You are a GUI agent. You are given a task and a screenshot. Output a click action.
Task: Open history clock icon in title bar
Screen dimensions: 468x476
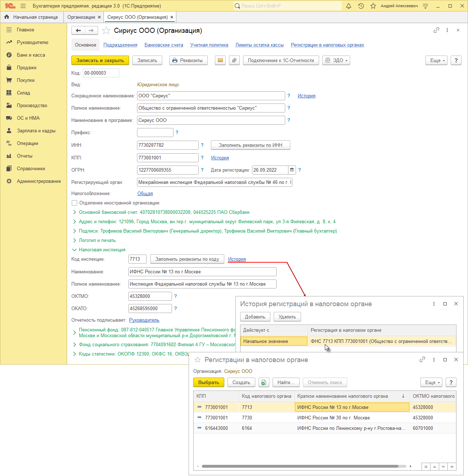[361, 6]
